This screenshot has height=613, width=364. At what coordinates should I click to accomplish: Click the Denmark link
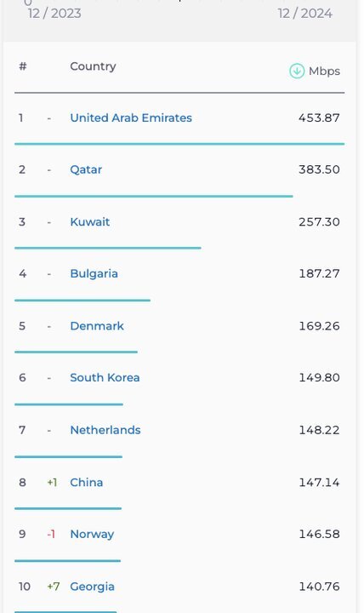coord(97,325)
